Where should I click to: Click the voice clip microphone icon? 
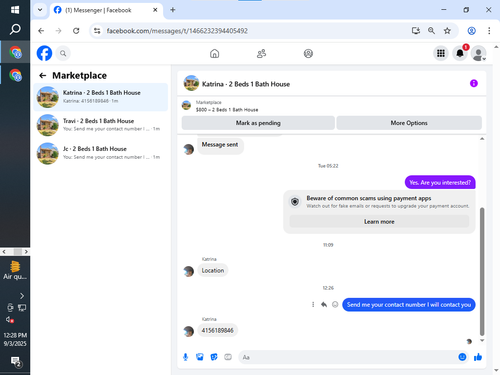[x=186, y=357]
